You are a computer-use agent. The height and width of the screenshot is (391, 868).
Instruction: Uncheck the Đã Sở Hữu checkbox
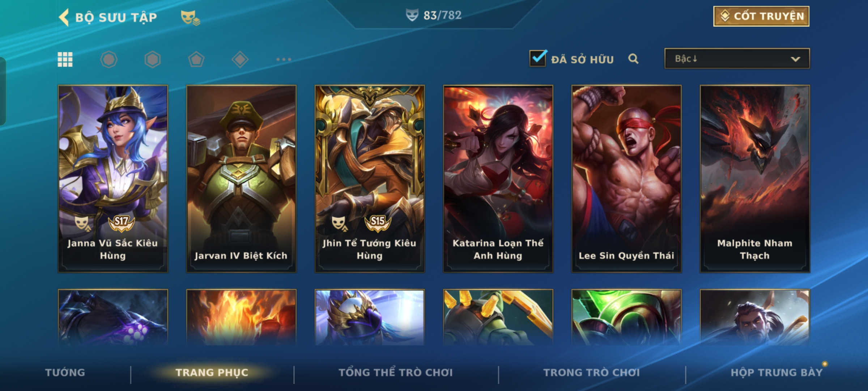(538, 58)
